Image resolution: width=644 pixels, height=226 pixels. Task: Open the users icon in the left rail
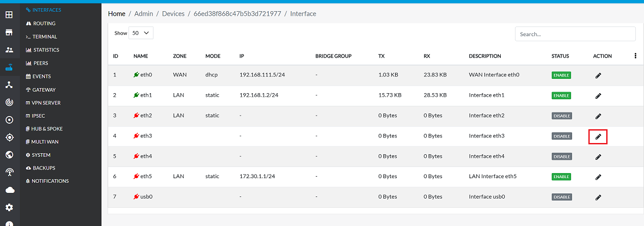click(9, 50)
